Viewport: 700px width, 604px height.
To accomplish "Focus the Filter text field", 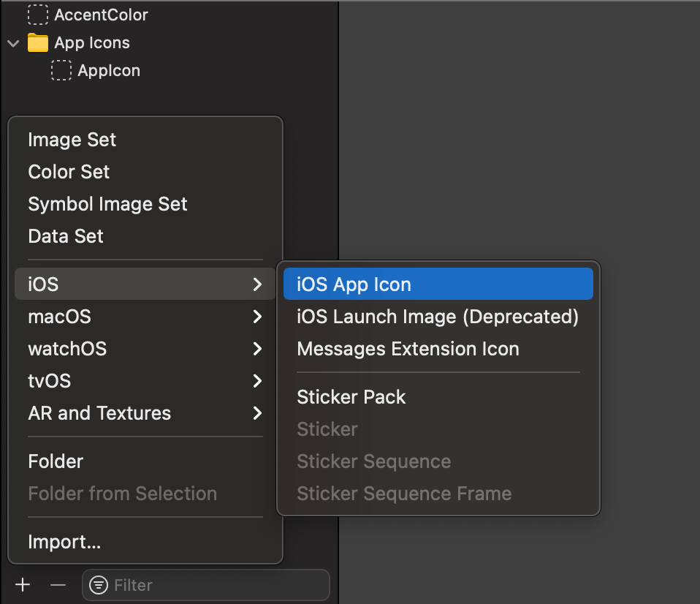I will [206, 585].
